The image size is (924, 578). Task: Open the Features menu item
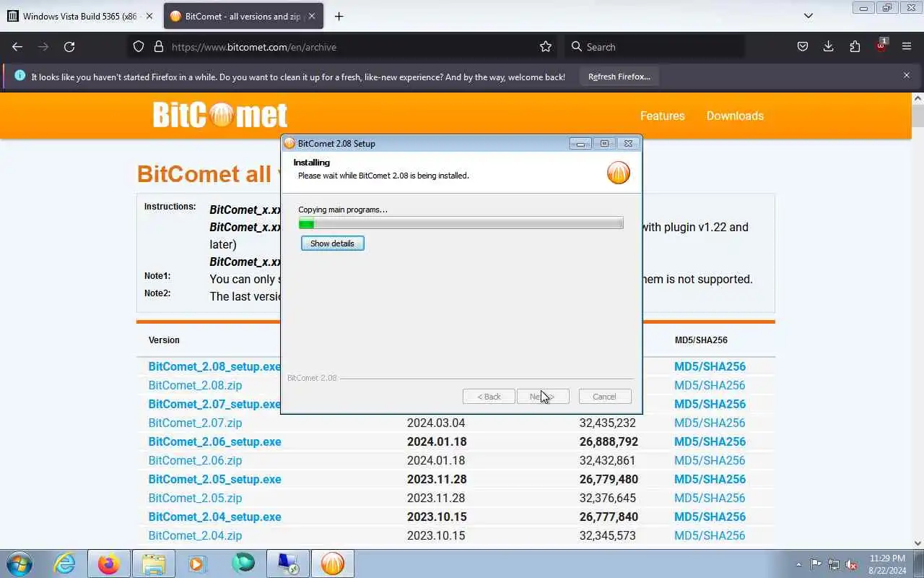pyautogui.click(x=662, y=116)
